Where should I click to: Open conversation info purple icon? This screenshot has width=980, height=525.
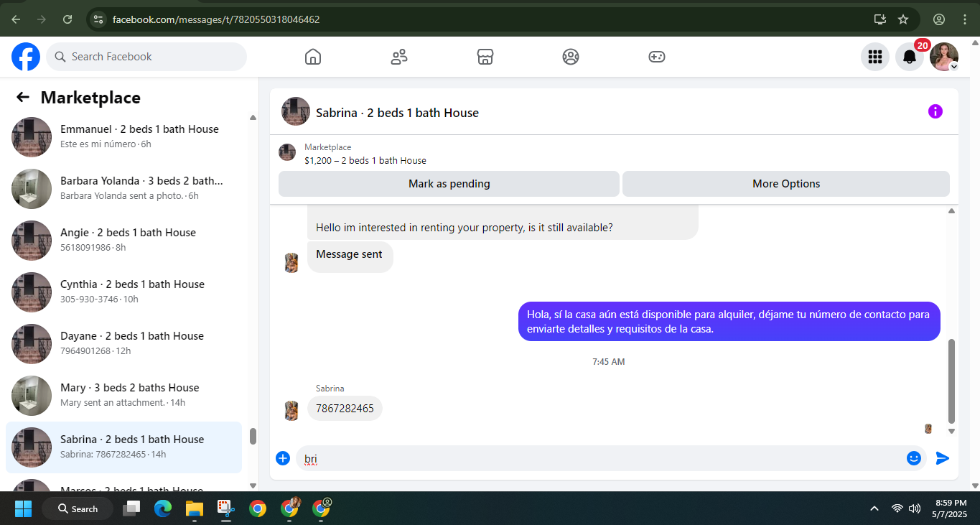[935, 111]
